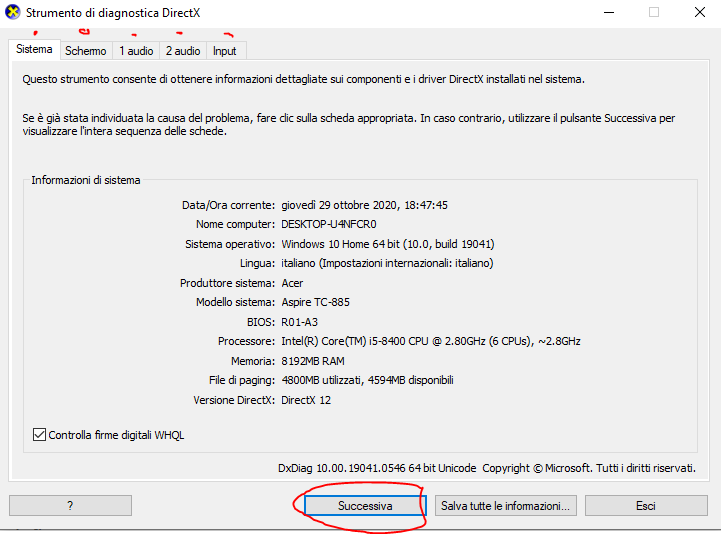Click the DirectX icon in the title bar

click(12, 13)
